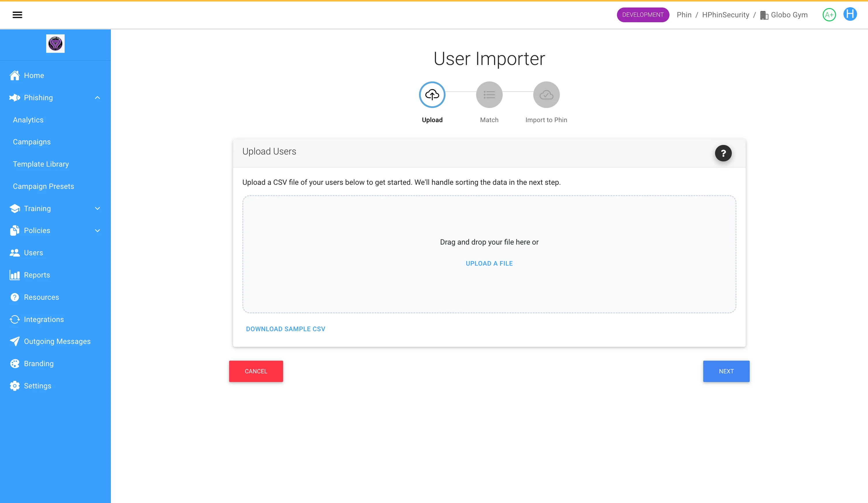Go to Campaigns page
The height and width of the screenshot is (503, 868).
[x=32, y=142]
